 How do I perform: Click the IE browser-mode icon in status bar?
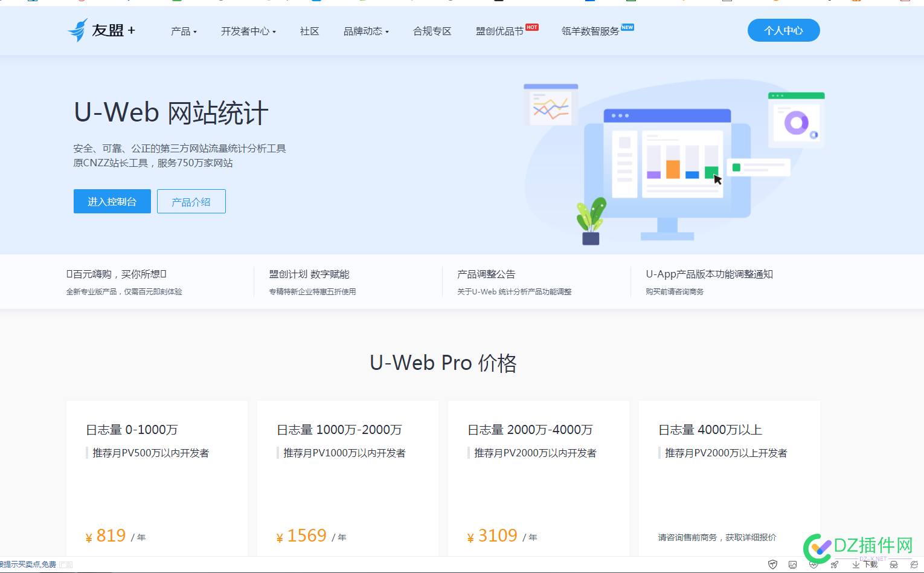[914, 565]
